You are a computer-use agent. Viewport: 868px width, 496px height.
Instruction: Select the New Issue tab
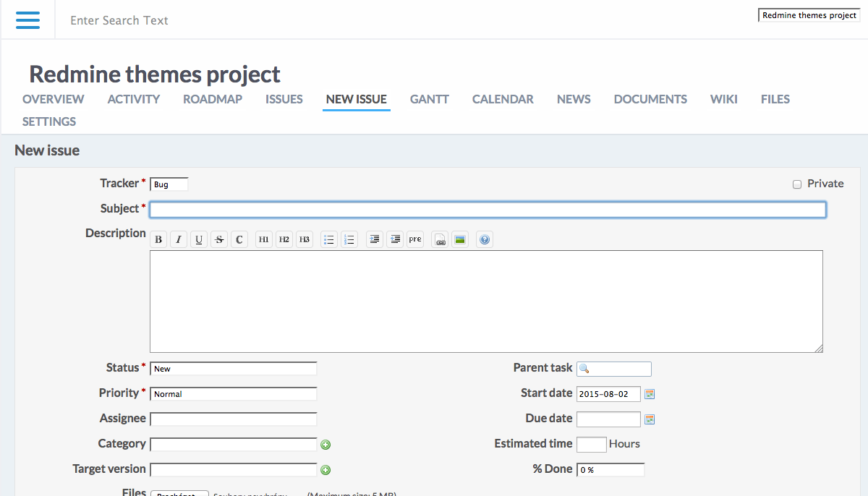click(357, 99)
